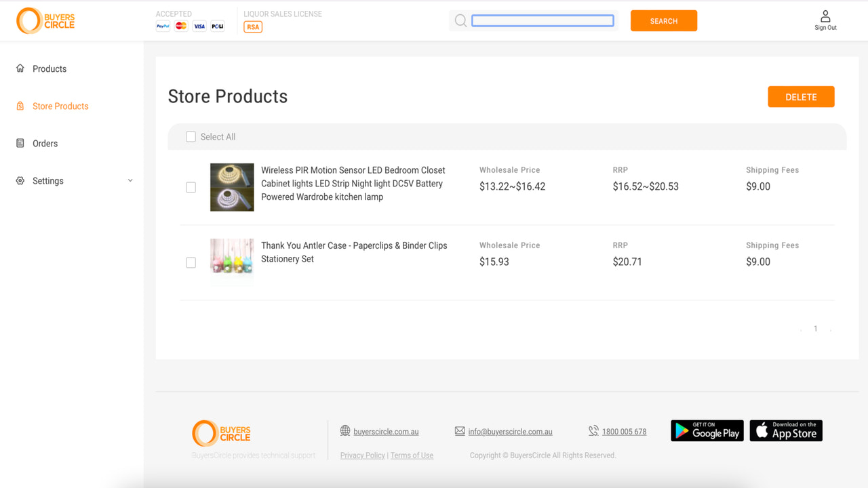Click the previous page pagination arrow
Image resolution: width=868 pixels, height=488 pixels.
pyautogui.click(x=800, y=329)
